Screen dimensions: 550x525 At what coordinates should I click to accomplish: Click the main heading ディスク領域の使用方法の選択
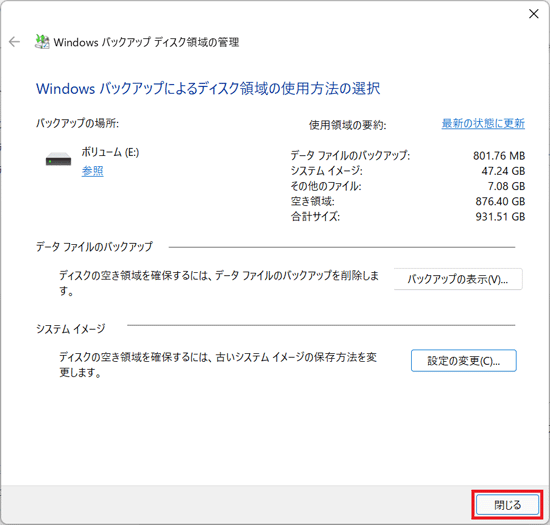click(x=208, y=88)
